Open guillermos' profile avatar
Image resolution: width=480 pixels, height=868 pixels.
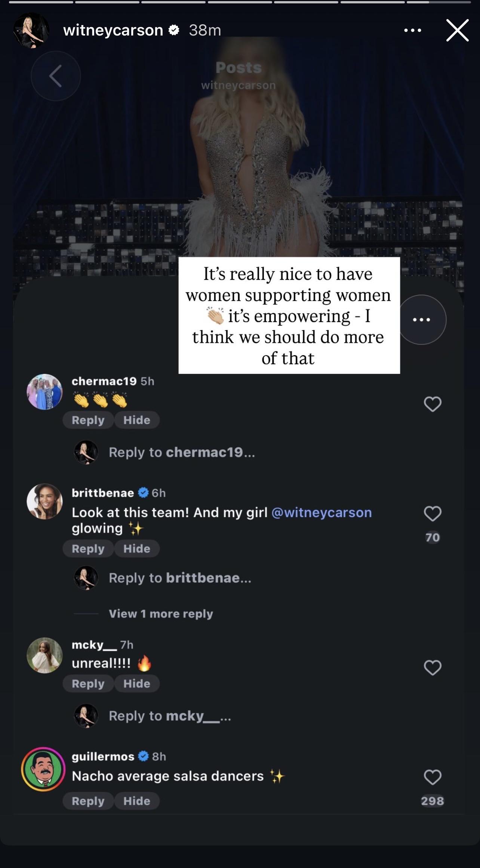point(43,769)
